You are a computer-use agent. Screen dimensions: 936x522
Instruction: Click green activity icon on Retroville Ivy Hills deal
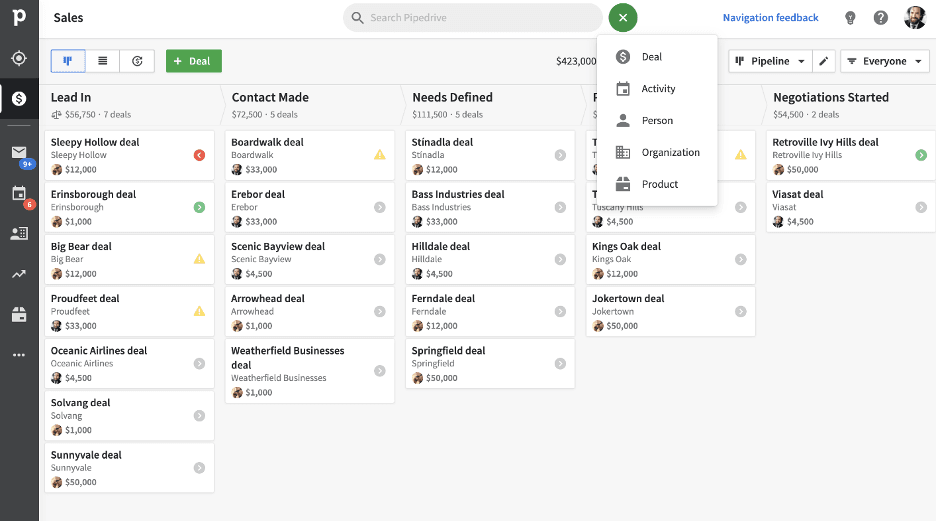[921, 155]
